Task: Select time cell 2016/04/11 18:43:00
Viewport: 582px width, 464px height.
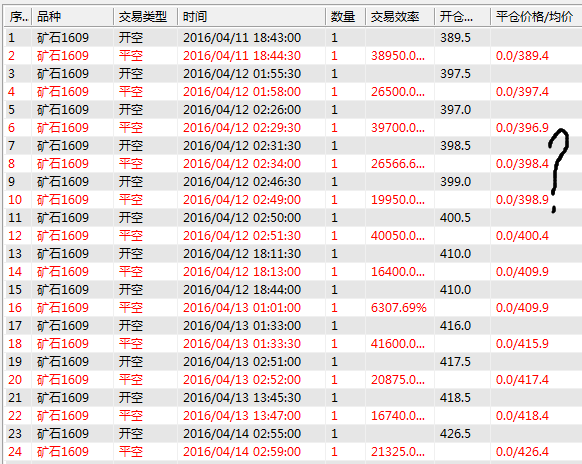Action: [x=242, y=37]
